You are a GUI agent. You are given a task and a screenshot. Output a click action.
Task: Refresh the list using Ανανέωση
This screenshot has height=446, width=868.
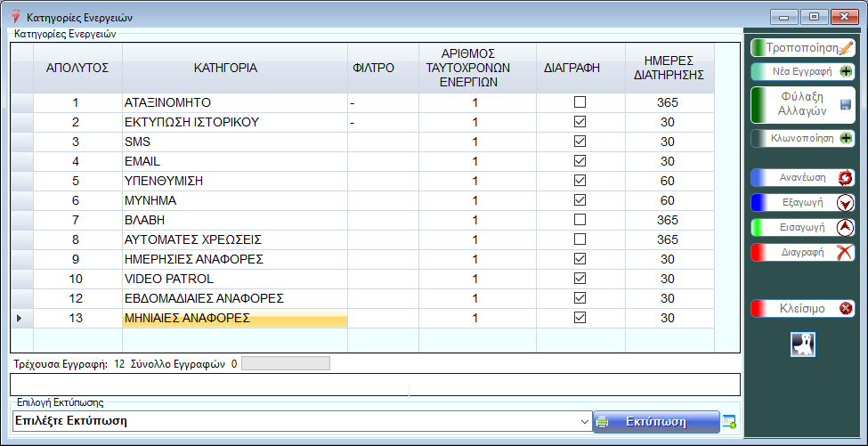(x=803, y=177)
